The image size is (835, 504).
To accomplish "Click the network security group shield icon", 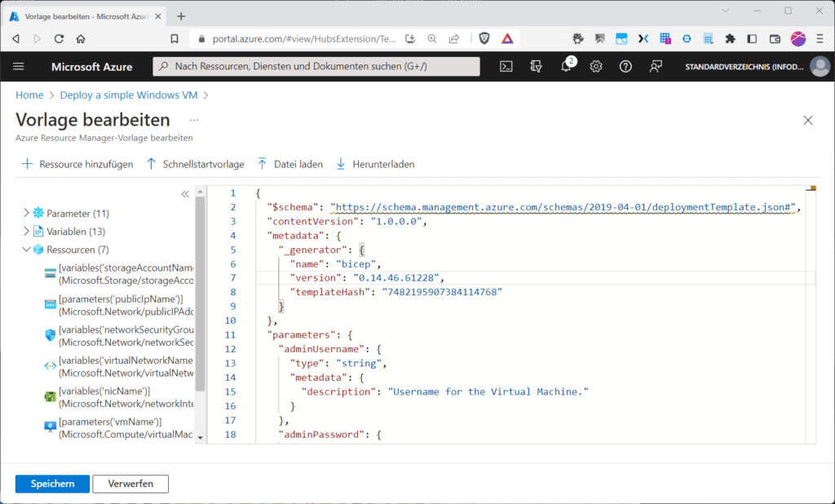I will [x=50, y=335].
